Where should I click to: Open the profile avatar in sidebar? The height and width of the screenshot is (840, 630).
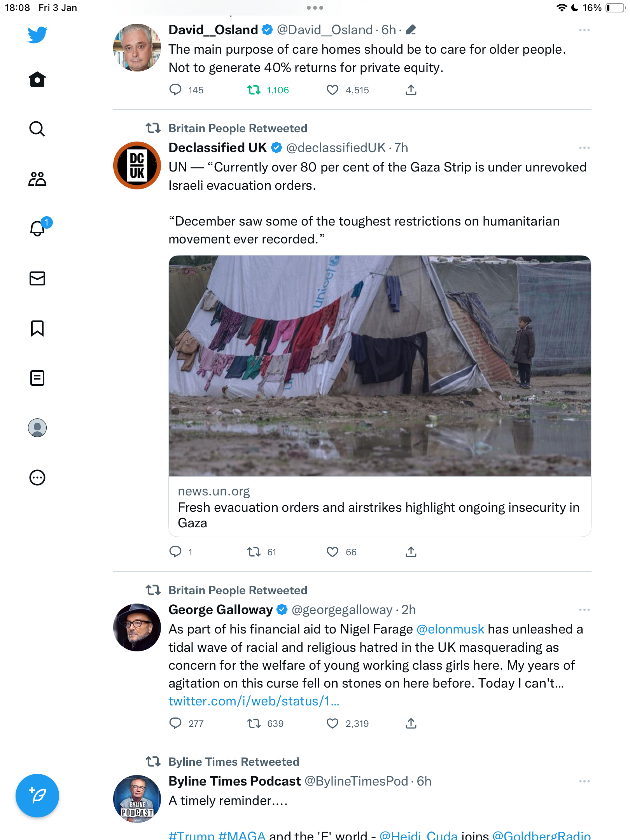coord(37,428)
